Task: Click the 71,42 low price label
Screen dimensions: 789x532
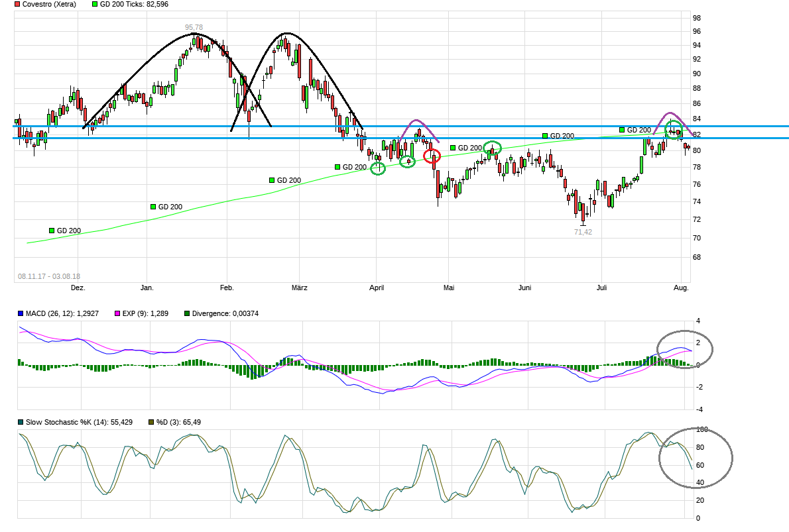Action: [x=583, y=232]
